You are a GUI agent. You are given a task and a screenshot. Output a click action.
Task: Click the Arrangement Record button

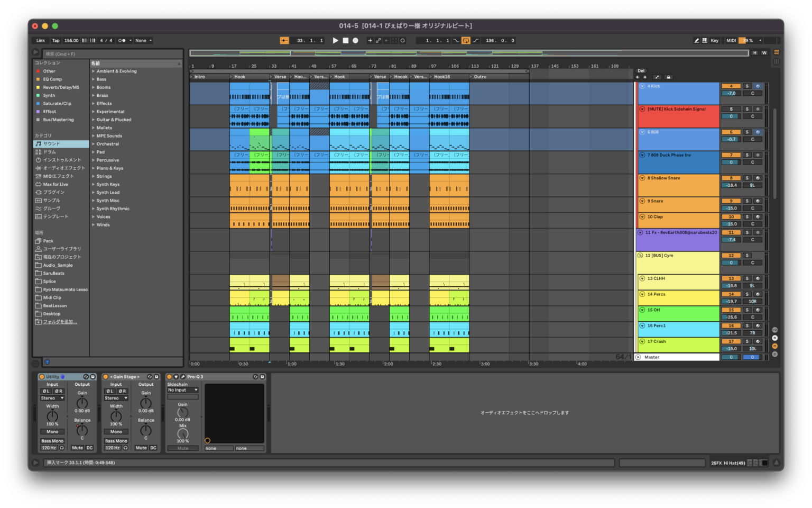(x=355, y=40)
